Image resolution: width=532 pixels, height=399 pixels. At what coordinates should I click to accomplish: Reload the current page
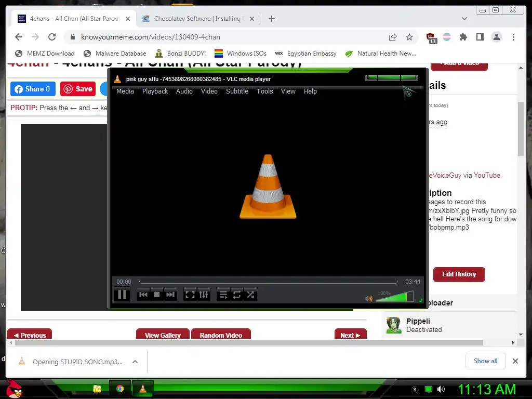pos(52,37)
